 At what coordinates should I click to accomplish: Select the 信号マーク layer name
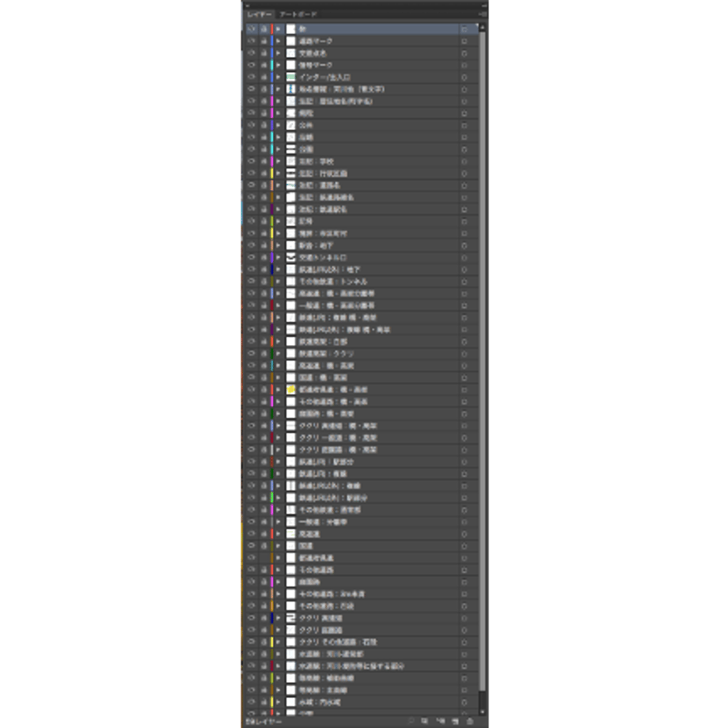315,66
